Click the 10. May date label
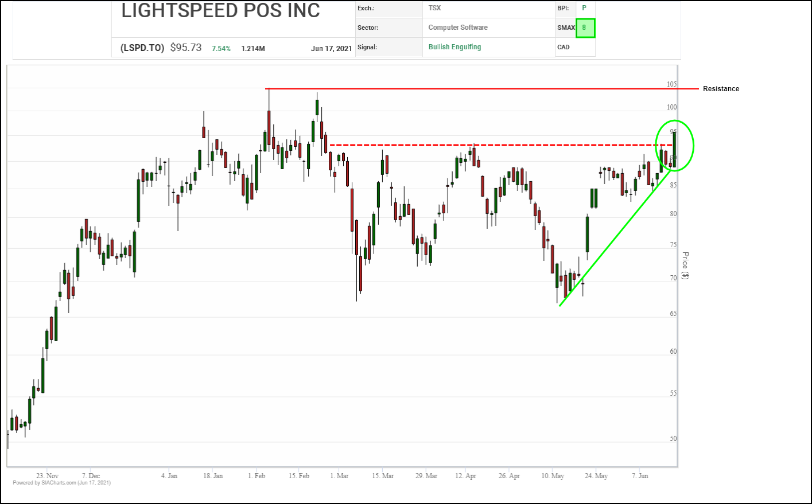The image size is (812, 504). pyautogui.click(x=553, y=476)
